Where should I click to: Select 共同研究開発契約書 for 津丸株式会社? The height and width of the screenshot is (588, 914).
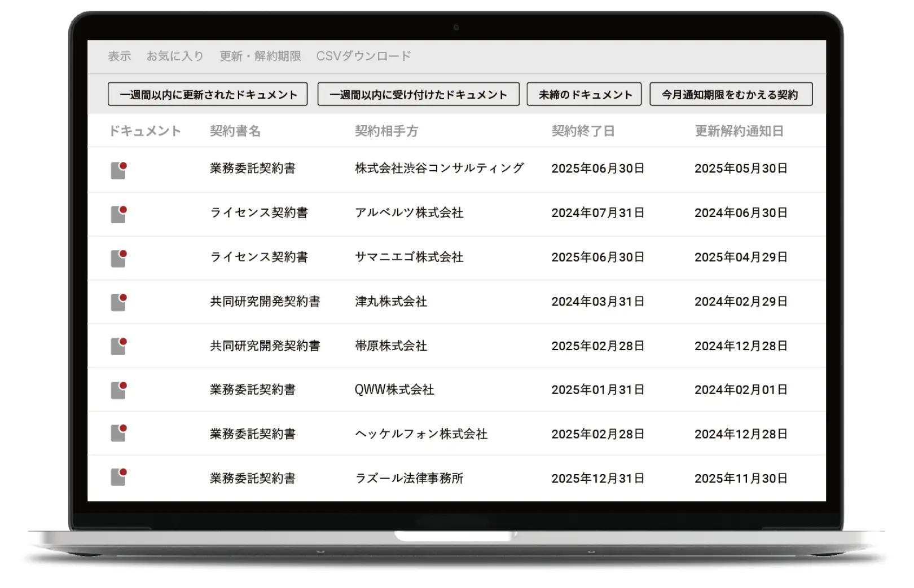click(265, 302)
